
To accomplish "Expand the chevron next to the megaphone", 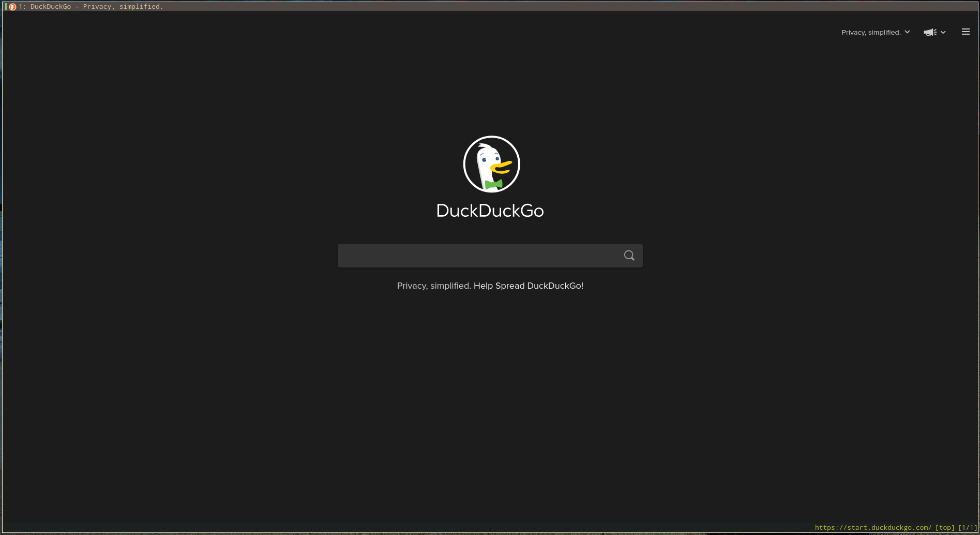I will click(943, 33).
